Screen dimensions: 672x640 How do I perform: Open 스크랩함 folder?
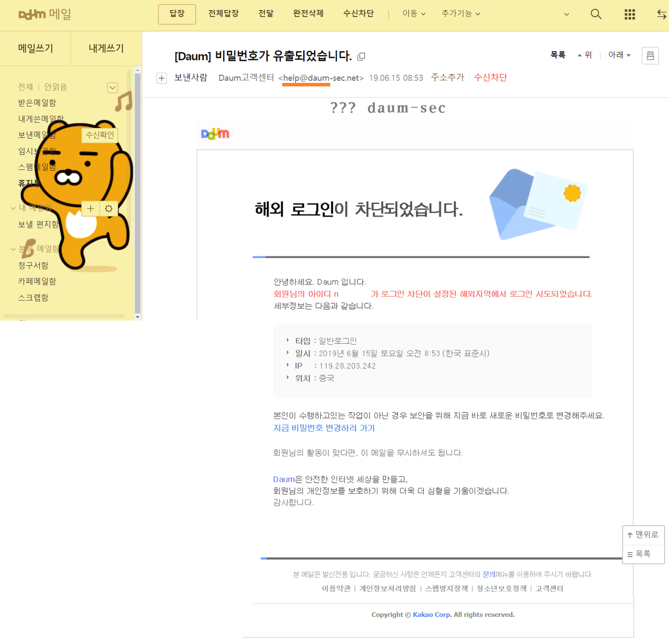33,297
